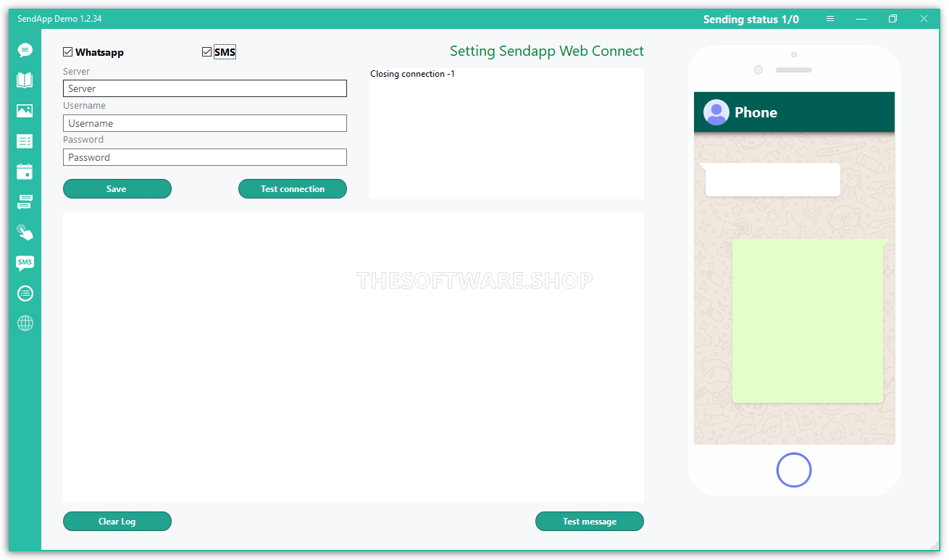Open the address book sidebar icon
The width and height of the screenshot is (949, 560).
[x=25, y=80]
